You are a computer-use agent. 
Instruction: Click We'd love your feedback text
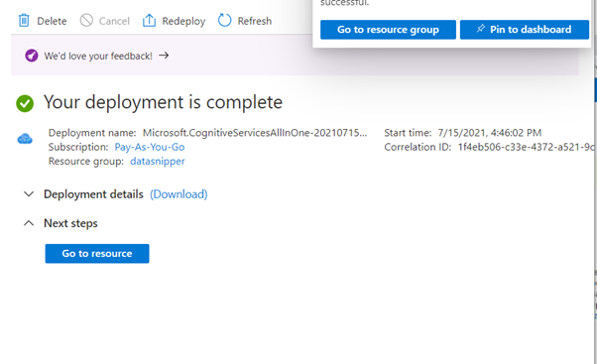[x=98, y=56]
